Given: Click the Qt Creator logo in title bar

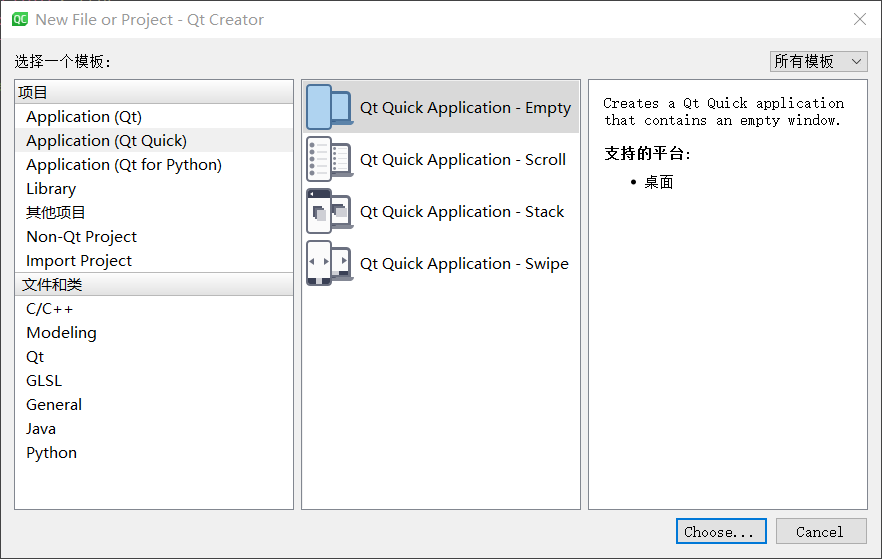Looking at the screenshot, I should coord(20,20).
